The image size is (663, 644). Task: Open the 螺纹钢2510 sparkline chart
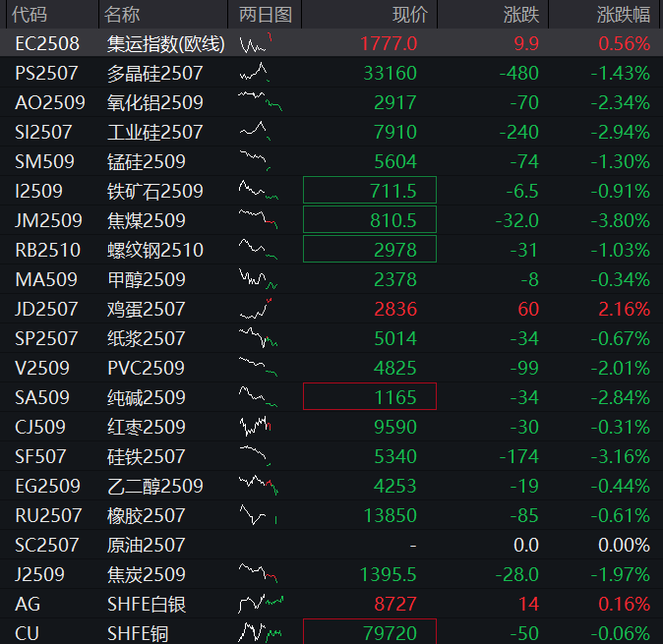point(259,250)
